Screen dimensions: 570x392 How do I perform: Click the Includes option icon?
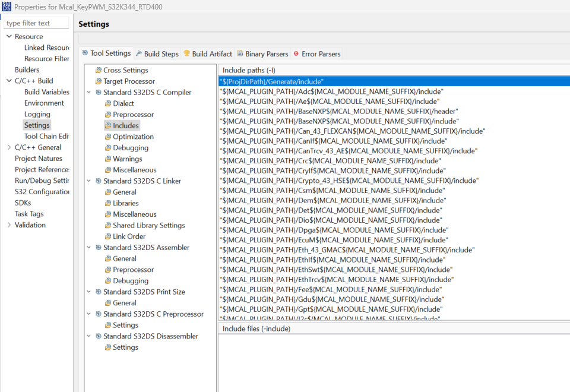coord(108,125)
